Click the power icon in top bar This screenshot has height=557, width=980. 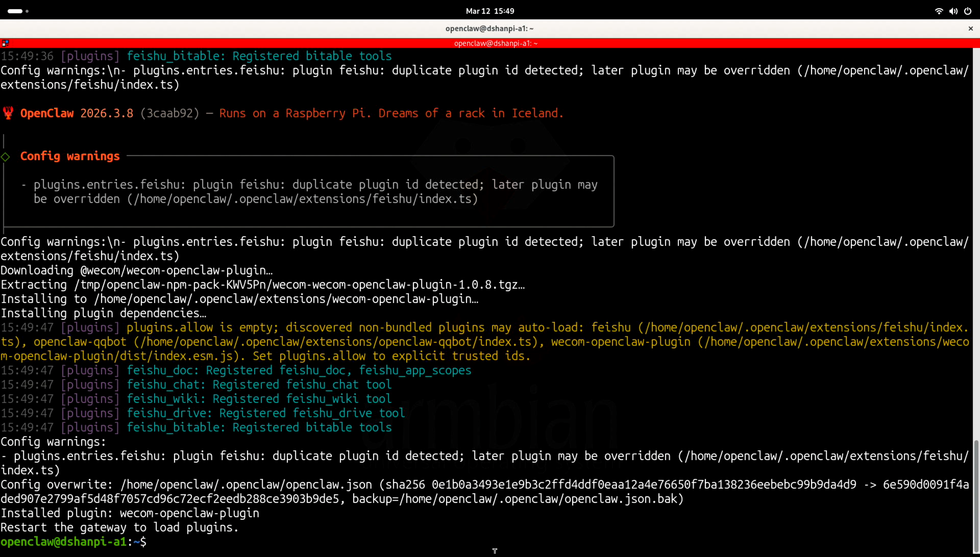967,11
